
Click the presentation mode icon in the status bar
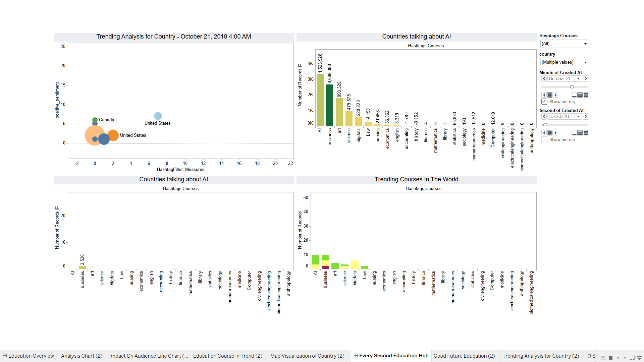tap(639, 358)
